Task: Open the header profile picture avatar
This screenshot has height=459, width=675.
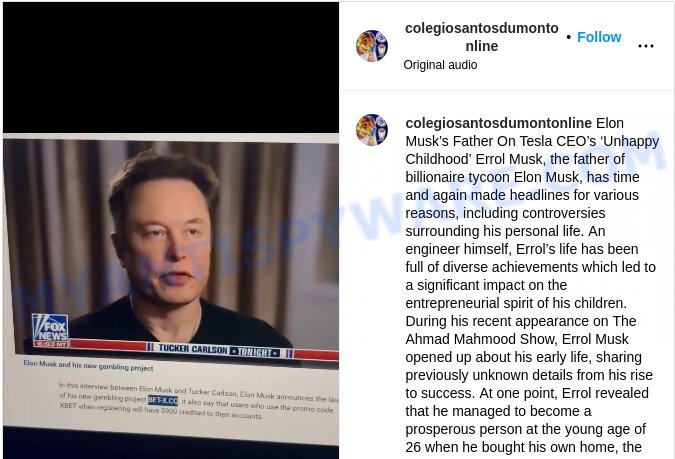Action: (372, 46)
